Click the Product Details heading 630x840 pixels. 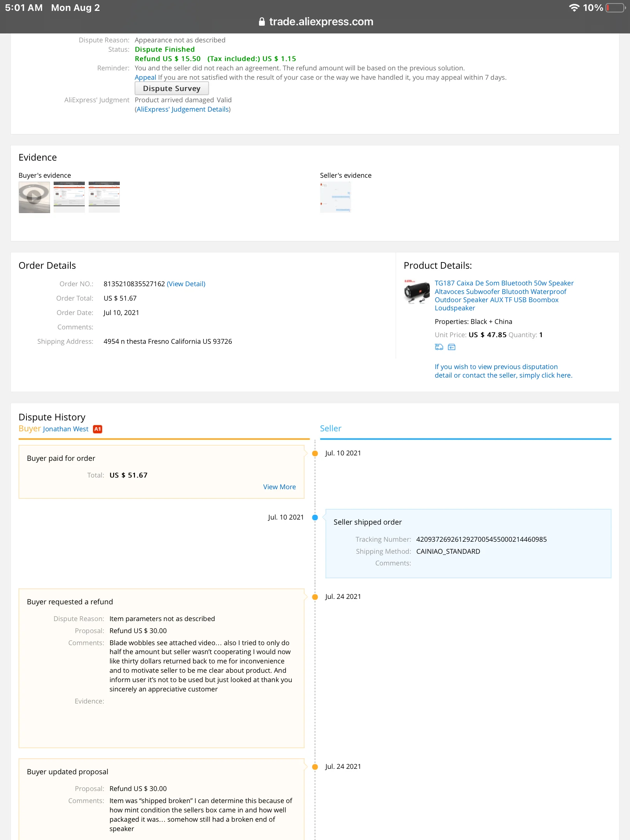438,266
